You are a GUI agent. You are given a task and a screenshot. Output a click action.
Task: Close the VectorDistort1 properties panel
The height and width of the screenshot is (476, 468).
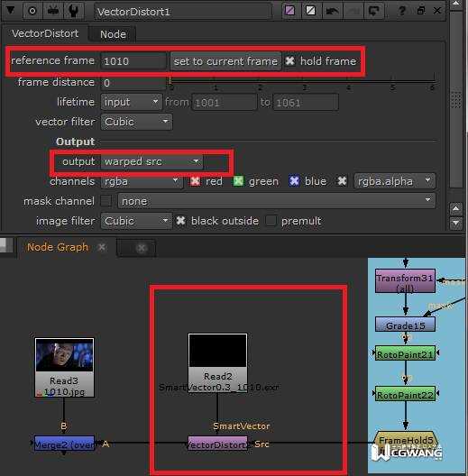point(437,11)
